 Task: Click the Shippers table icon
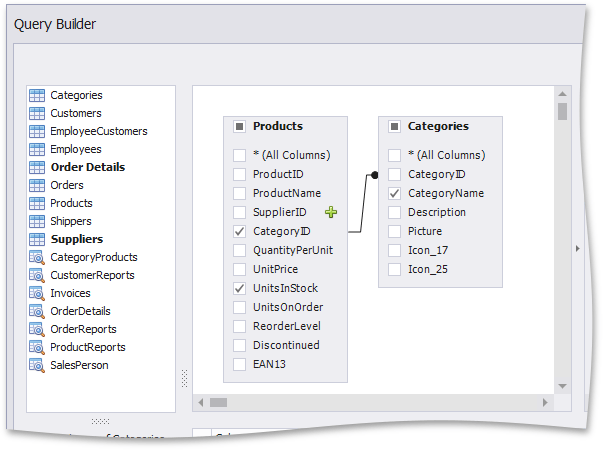pos(37,221)
